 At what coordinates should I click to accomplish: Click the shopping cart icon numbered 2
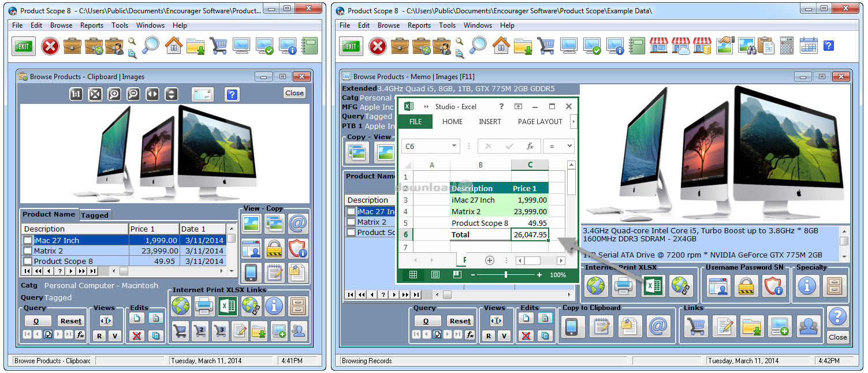click(200, 330)
